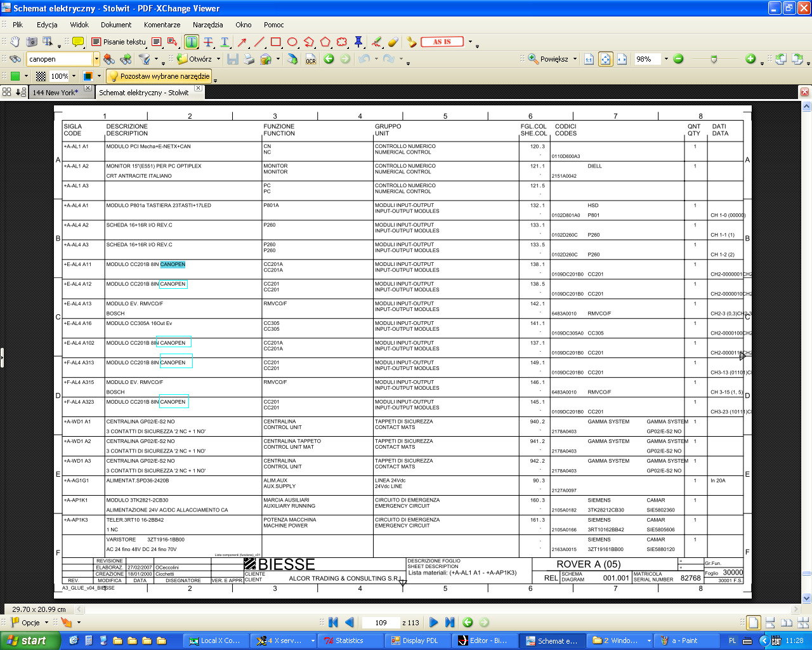Go to the next page
The height and width of the screenshot is (650, 812).
click(434, 623)
